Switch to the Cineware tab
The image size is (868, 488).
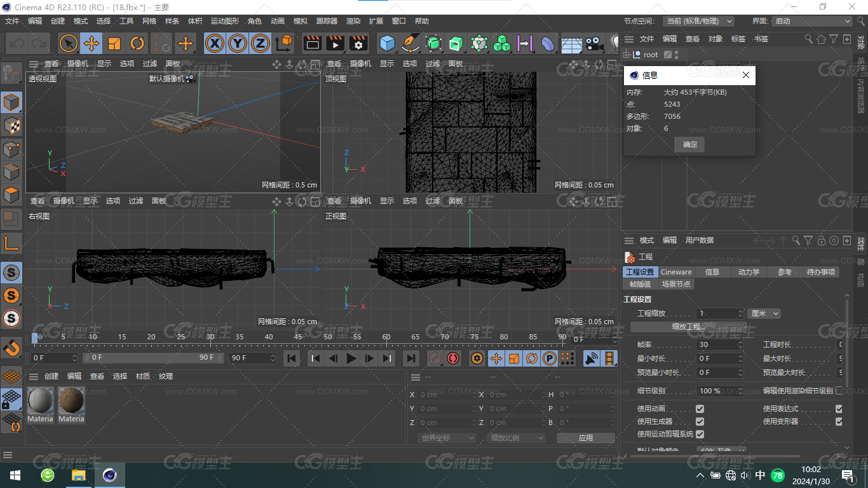click(676, 272)
